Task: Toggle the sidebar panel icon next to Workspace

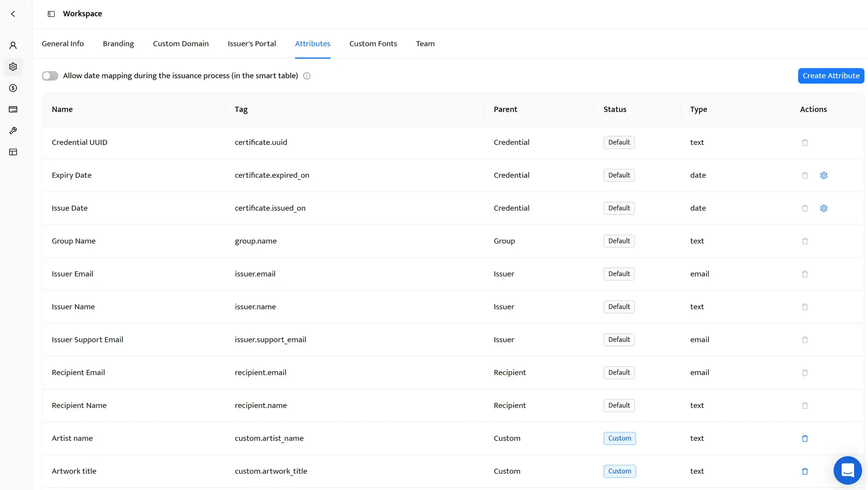Action: point(51,14)
